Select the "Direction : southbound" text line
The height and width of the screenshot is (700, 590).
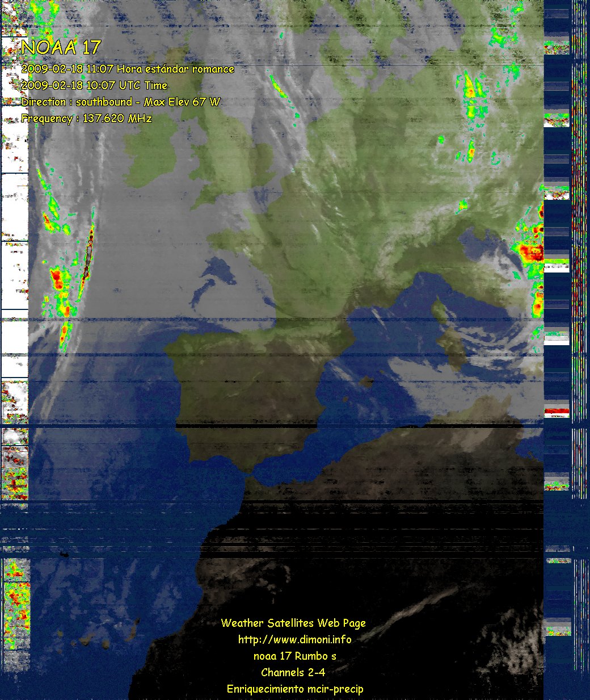[x=121, y=102]
